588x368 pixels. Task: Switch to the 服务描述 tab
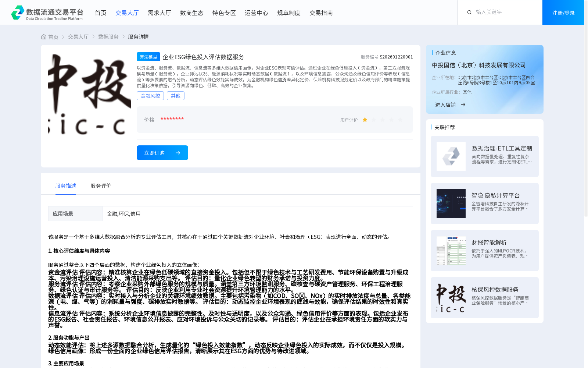66,186
